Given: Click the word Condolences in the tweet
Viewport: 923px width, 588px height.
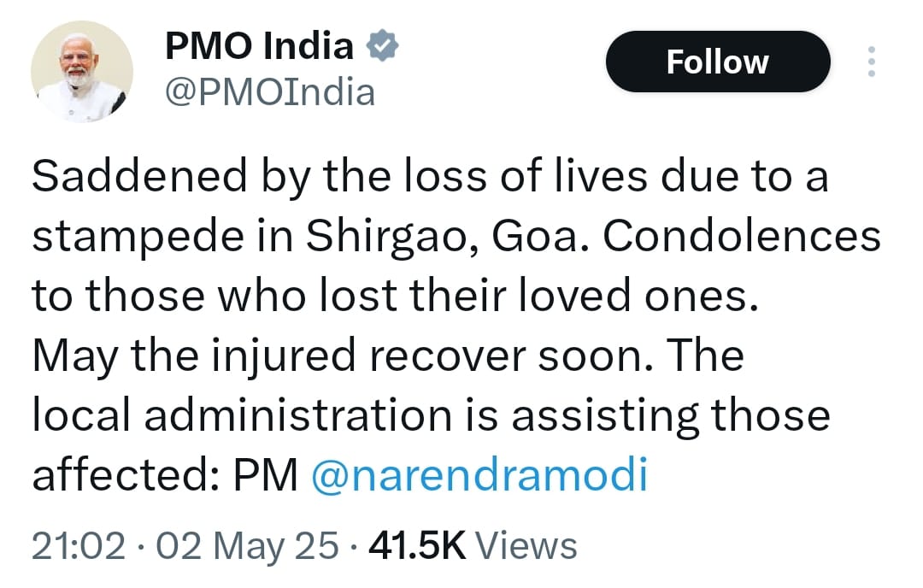Looking at the screenshot, I should 742,236.
